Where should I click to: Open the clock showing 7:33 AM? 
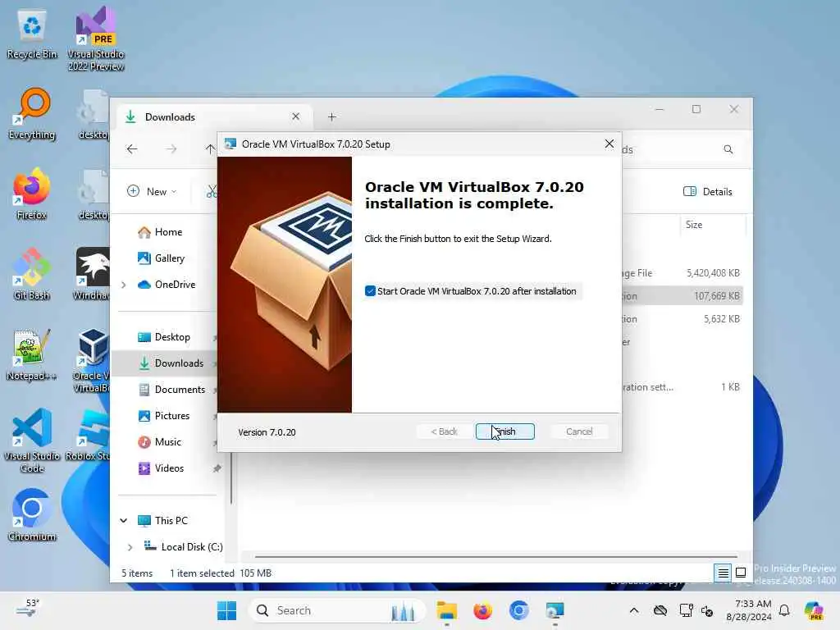pos(749,610)
